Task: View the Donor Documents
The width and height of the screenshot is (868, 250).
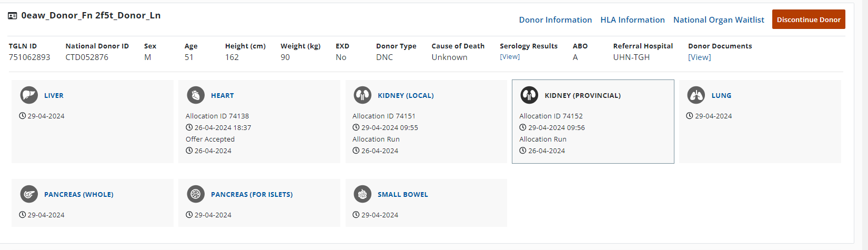Action: coord(700,57)
